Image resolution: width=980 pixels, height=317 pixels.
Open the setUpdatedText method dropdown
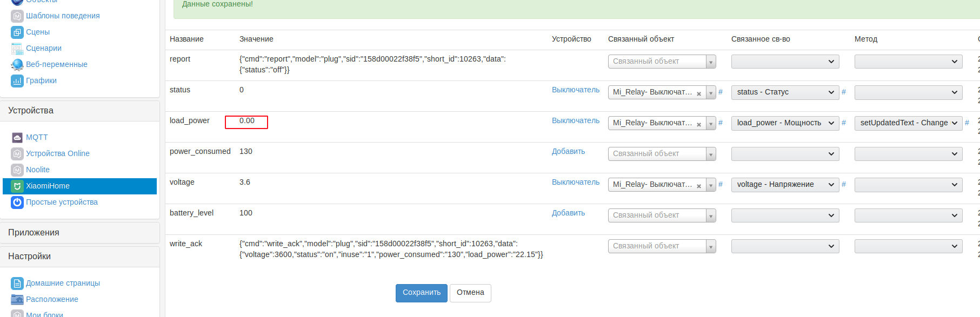click(x=908, y=123)
